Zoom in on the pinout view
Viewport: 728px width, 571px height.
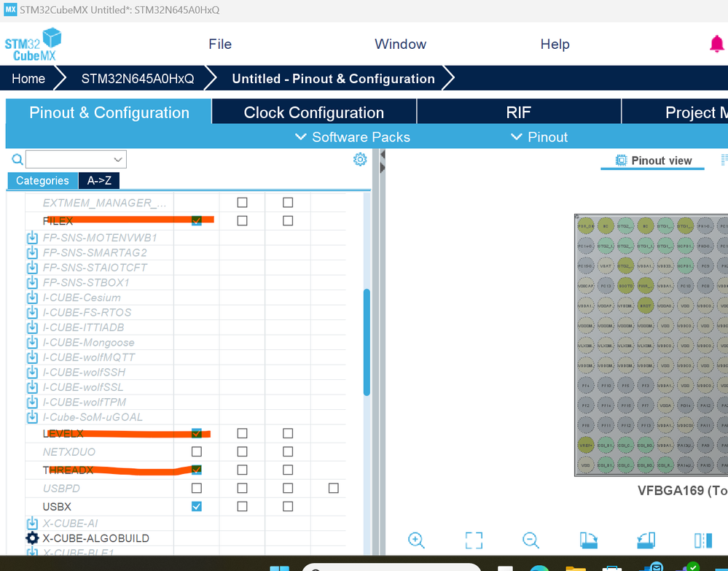click(x=416, y=540)
